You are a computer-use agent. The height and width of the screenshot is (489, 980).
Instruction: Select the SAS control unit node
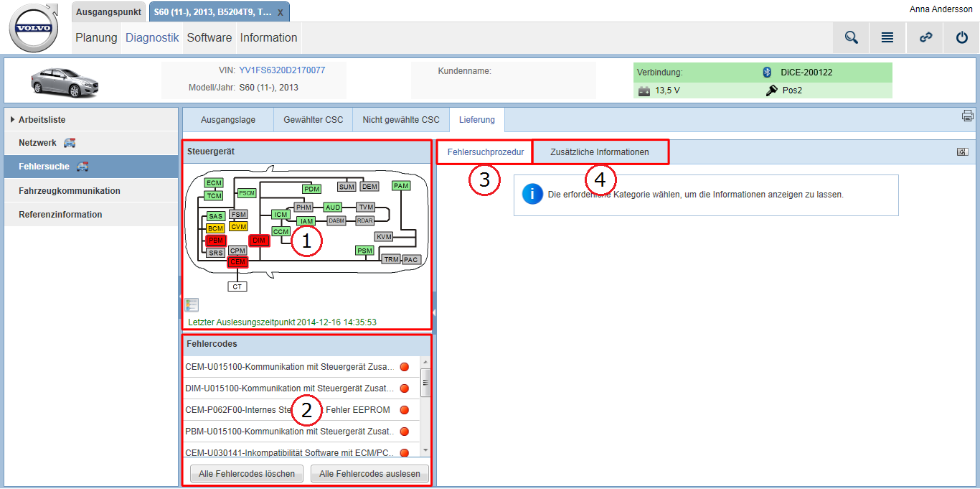215,215
